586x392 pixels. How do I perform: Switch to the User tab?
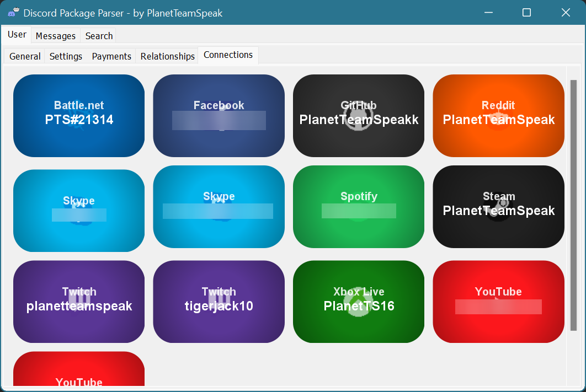[17, 35]
